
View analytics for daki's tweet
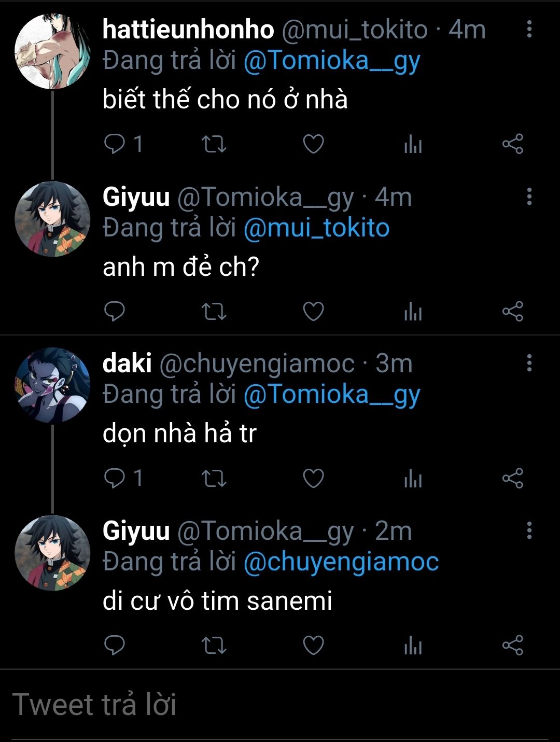coord(413,479)
